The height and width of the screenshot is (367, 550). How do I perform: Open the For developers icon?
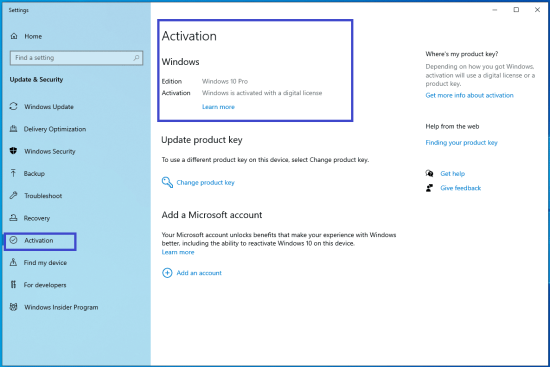tap(13, 285)
